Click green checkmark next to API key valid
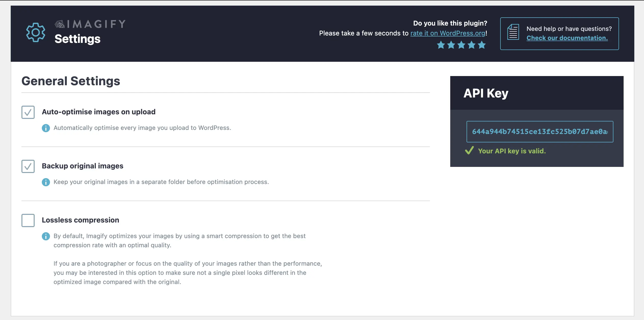 469,151
